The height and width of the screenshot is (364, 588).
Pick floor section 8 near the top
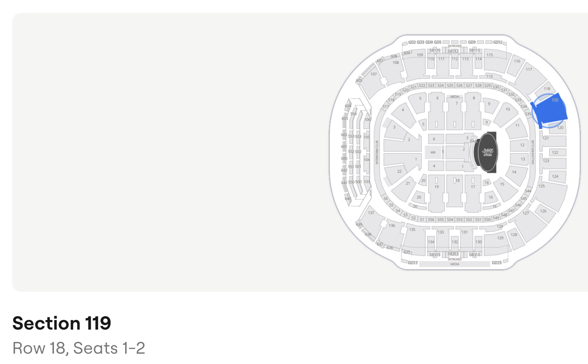tap(473, 111)
